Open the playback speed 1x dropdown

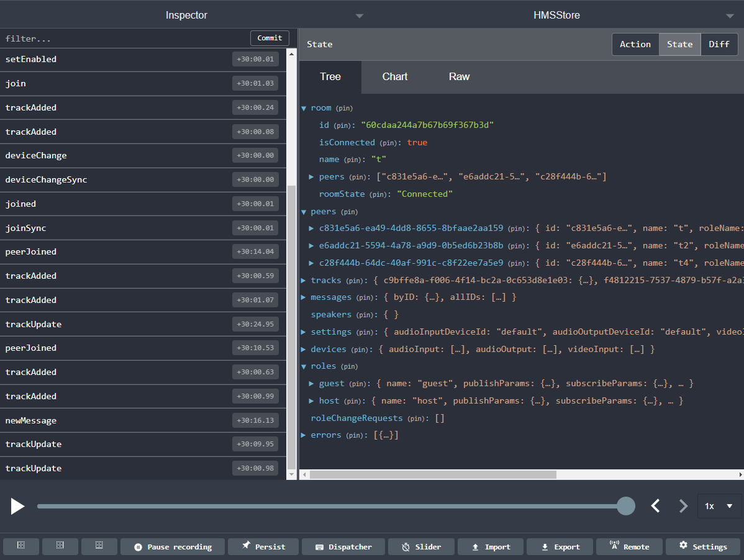pos(719,506)
